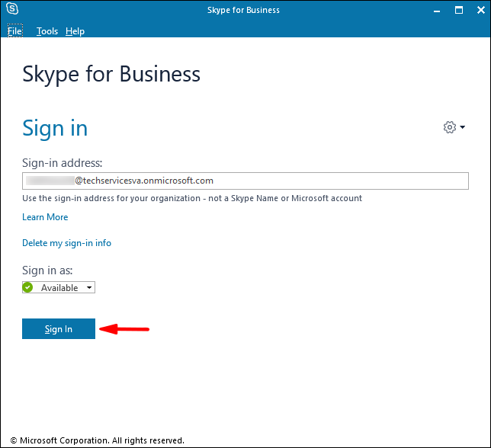Maximize the Skype for Business window
The width and height of the screenshot is (491, 448).
tap(459, 11)
